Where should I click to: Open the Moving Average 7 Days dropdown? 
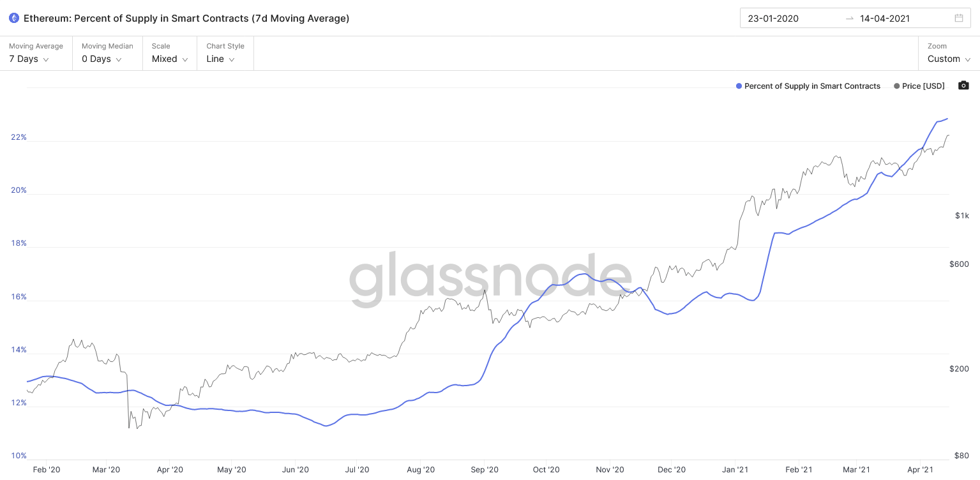pyautogui.click(x=36, y=53)
